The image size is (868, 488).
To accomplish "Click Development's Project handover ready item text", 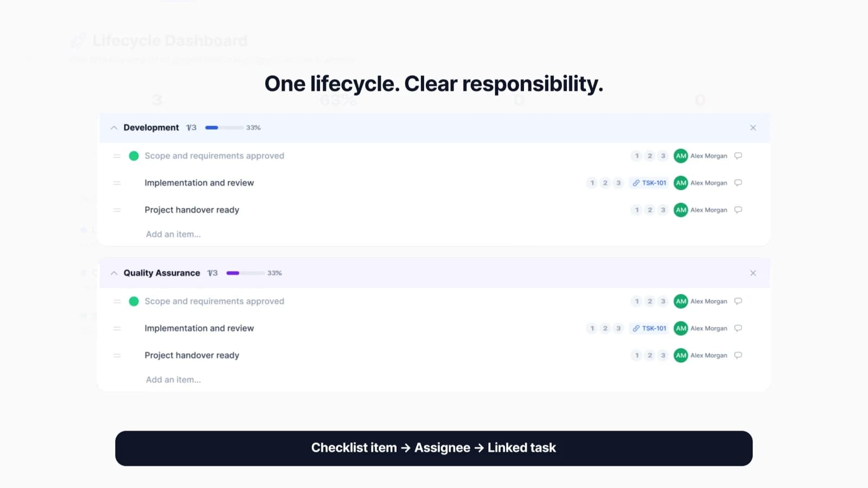I will coord(192,210).
